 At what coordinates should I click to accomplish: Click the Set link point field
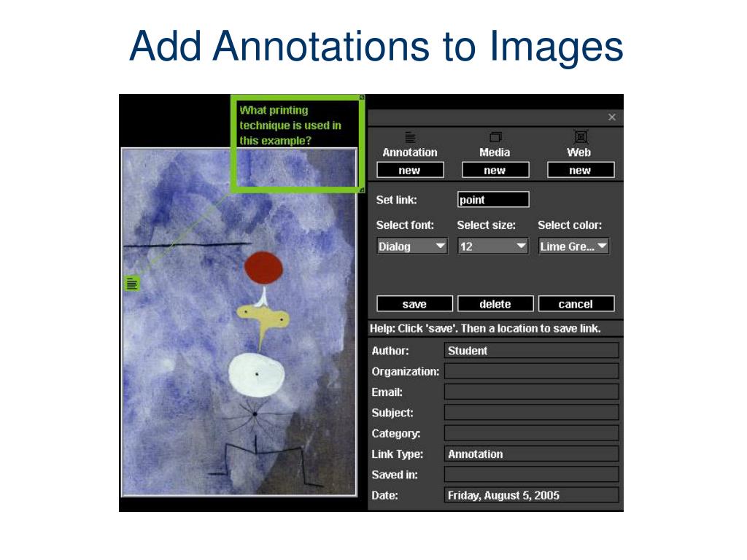click(493, 200)
